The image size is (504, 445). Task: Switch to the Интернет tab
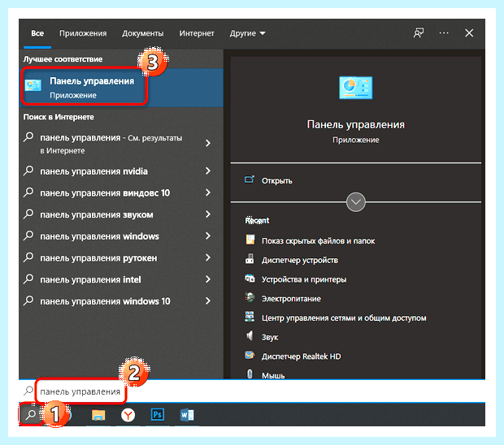click(x=197, y=33)
